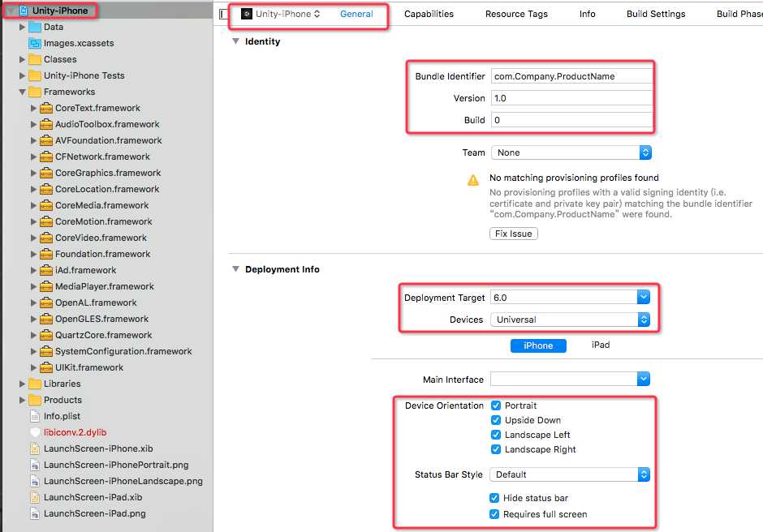
Task: Switch to the iPad device segment
Action: (601, 345)
